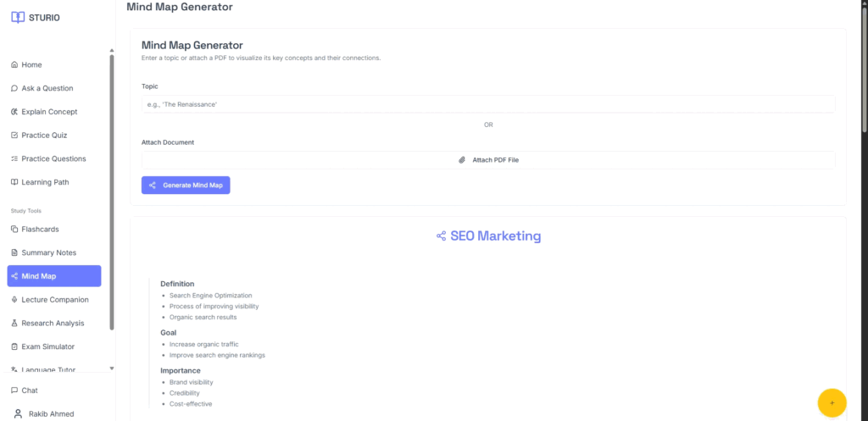868x421 pixels.
Task: Click the sidebar vertical scrollbar thumb
Action: 112,192
